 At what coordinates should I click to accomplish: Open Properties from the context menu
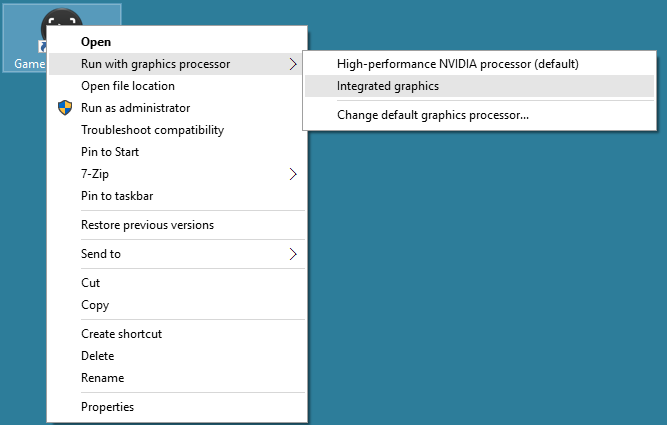point(107,407)
